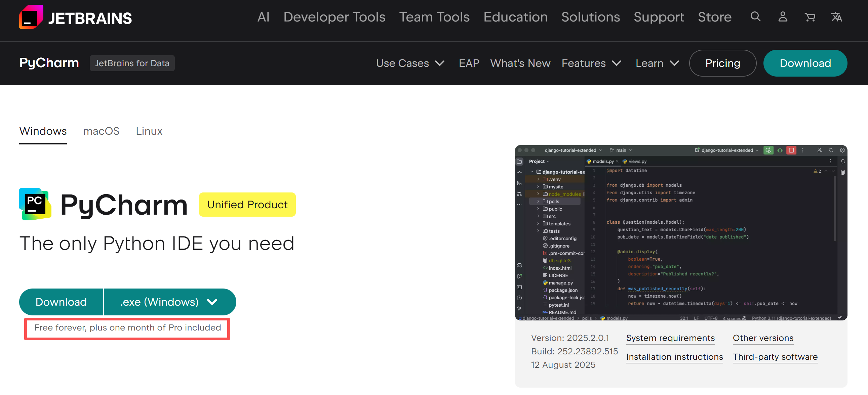Viewport: 868px width, 395px height.
Task: Open the .exe (Windows) installer dropdown
Action: tap(170, 302)
